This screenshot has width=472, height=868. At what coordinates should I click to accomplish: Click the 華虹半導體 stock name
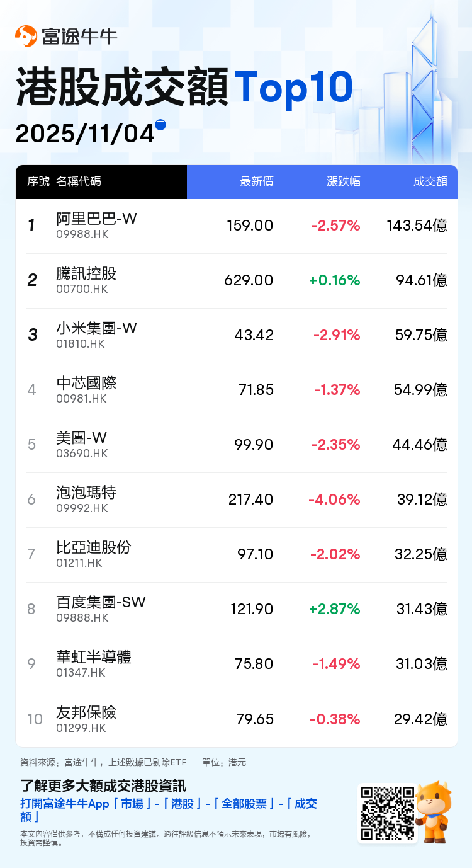[94, 658]
